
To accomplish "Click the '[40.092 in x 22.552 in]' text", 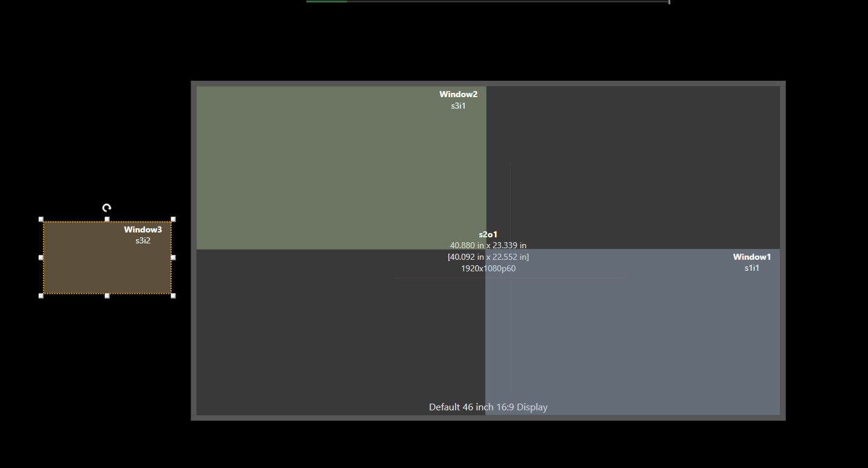I will 488,257.
